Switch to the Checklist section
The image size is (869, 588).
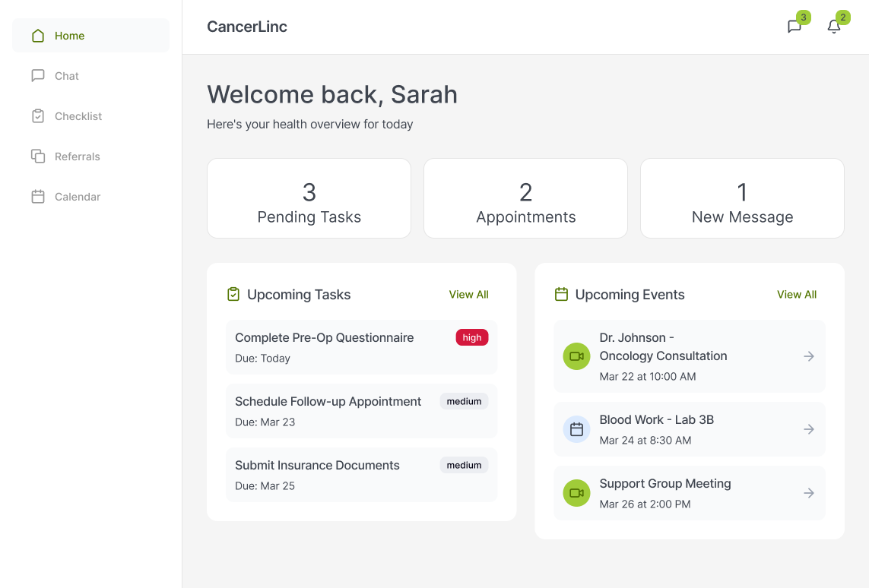(x=78, y=115)
